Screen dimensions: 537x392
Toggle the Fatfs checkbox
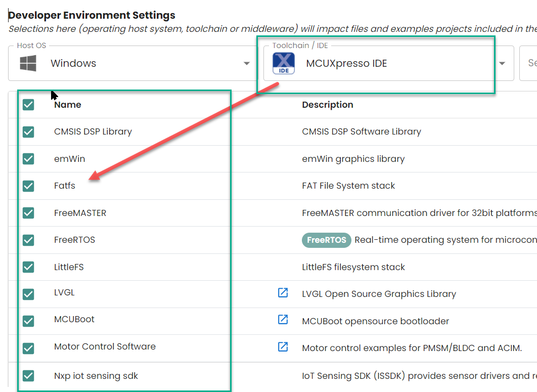[28, 186]
